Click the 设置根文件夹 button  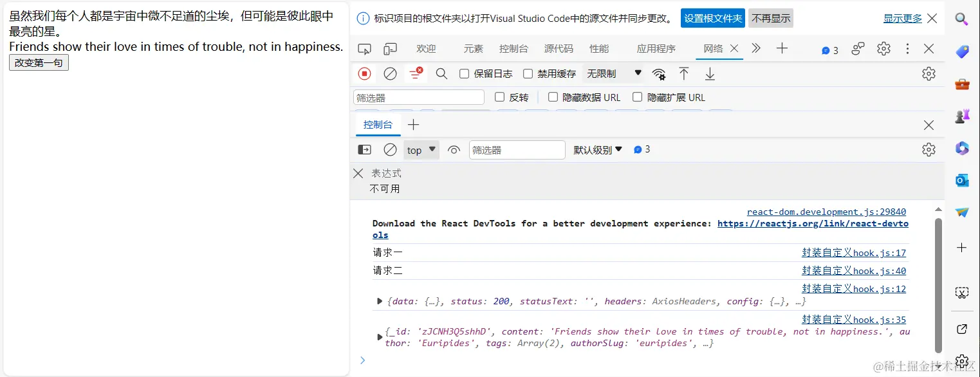pos(713,19)
